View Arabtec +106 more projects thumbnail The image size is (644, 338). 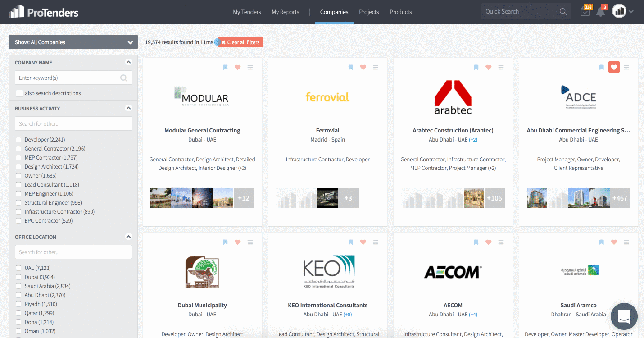pyautogui.click(x=494, y=198)
